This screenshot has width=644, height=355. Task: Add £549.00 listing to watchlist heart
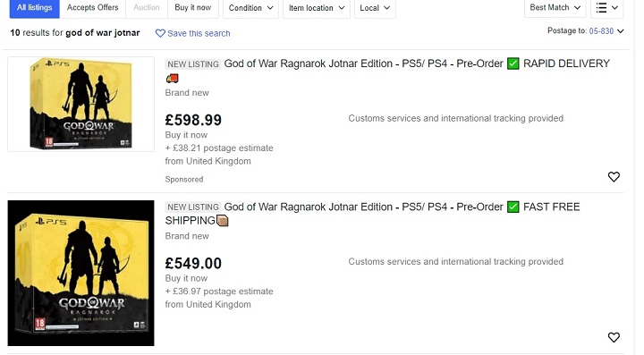click(614, 337)
